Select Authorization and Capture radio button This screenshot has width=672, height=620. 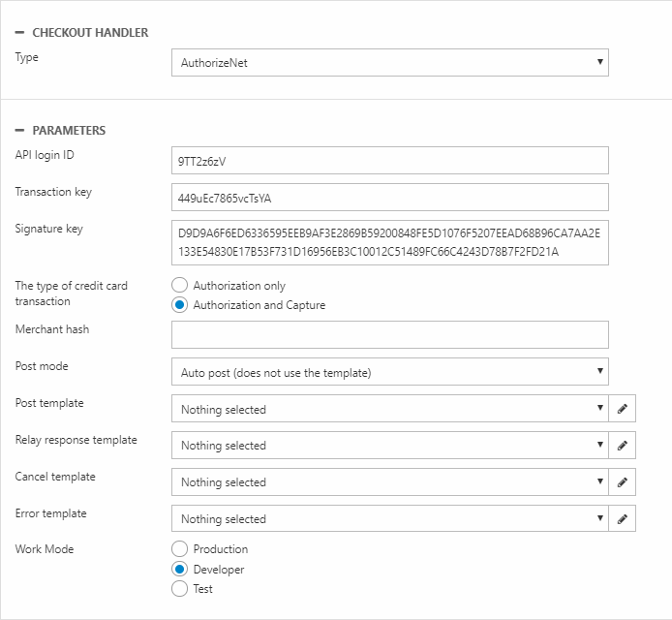click(179, 305)
